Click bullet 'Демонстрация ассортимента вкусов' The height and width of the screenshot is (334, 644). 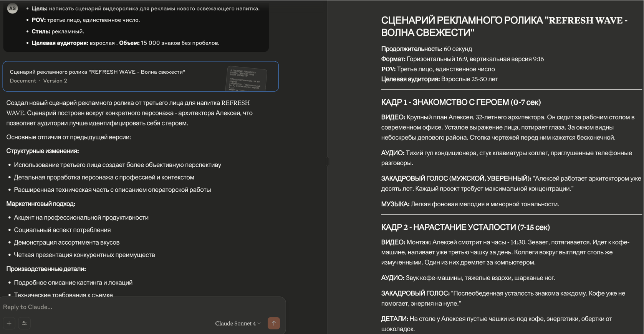click(67, 242)
